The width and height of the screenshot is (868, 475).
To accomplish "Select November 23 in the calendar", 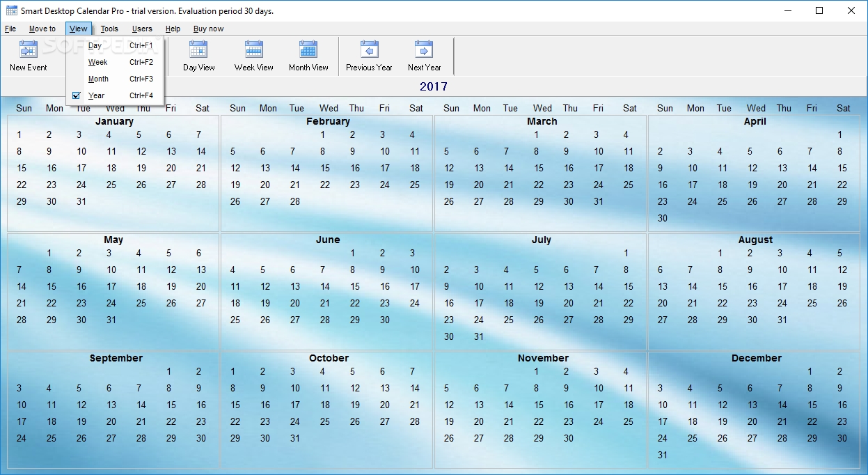I will [x=569, y=421].
